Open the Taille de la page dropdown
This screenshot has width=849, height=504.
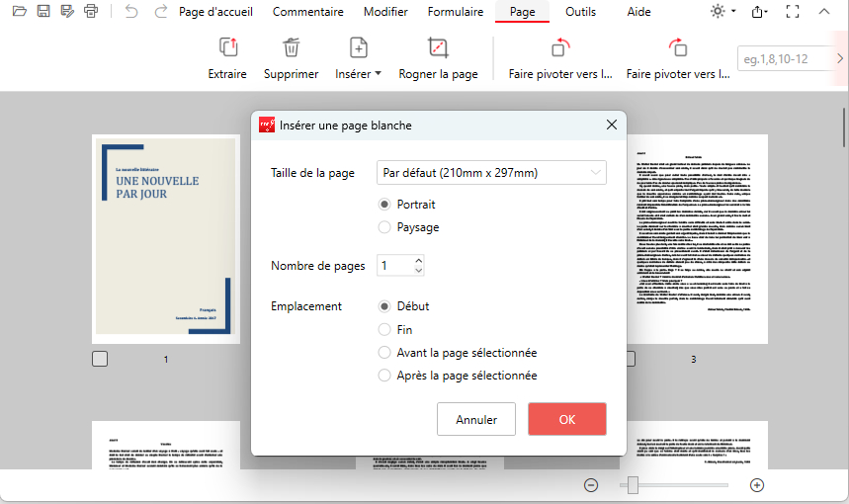491,173
